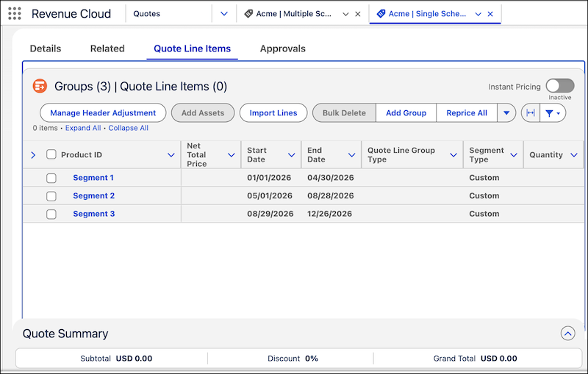
Task: Open the Quotes navigation dropdown arrow
Action: coord(224,14)
